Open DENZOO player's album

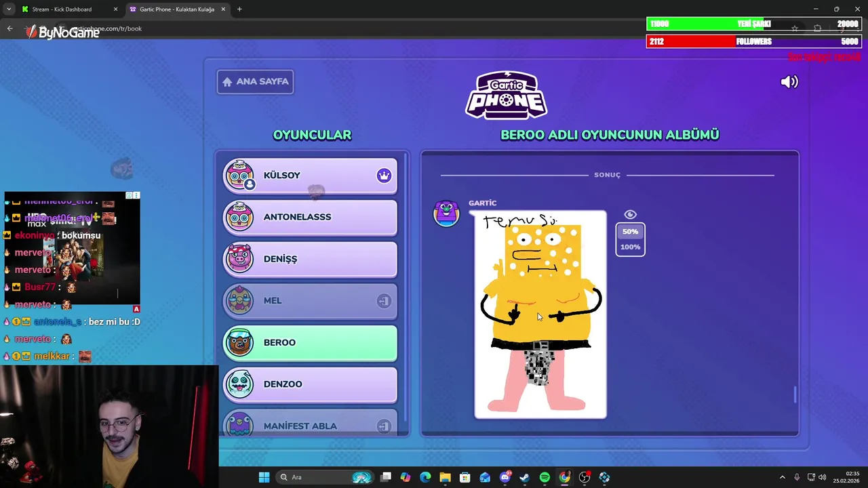(x=310, y=384)
